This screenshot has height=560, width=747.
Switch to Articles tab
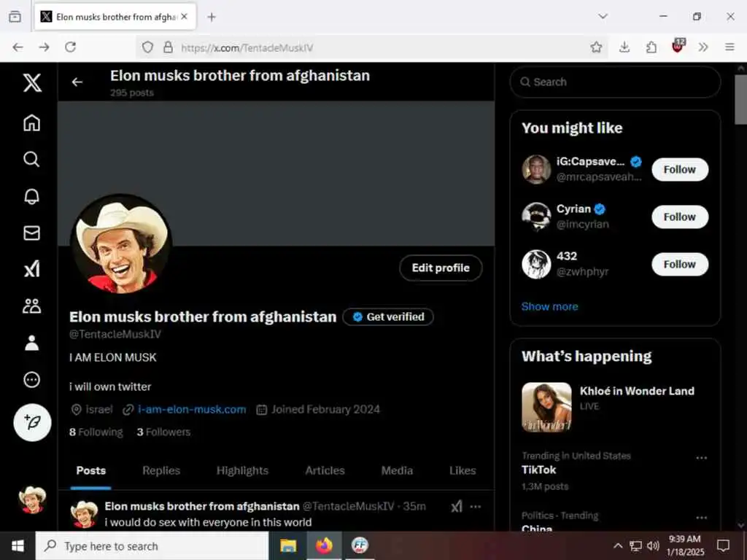pos(325,470)
